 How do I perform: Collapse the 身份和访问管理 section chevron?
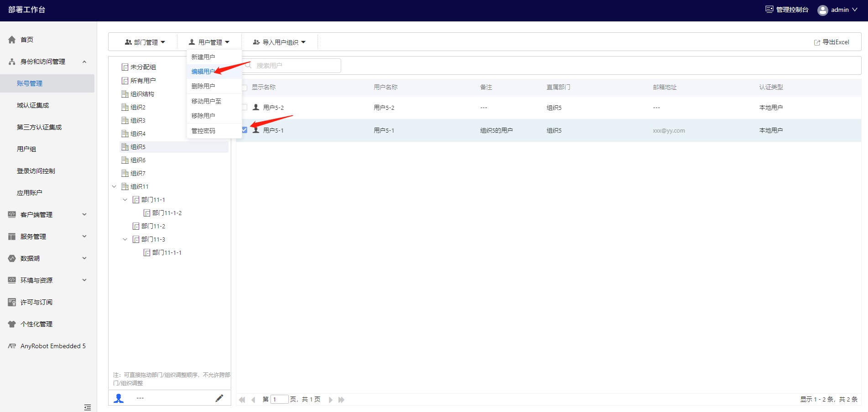(x=84, y=62)
